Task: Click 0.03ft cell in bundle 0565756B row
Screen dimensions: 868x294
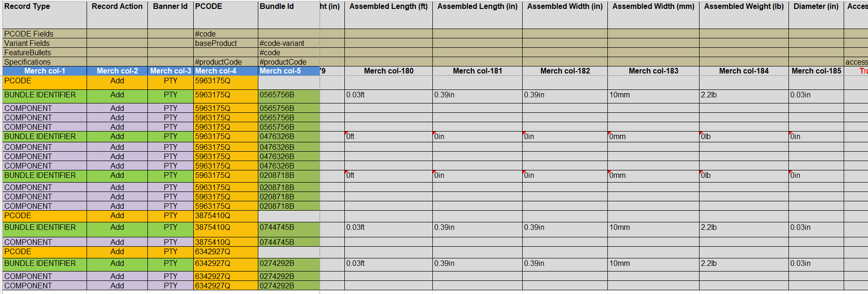Action: [388, 95]
